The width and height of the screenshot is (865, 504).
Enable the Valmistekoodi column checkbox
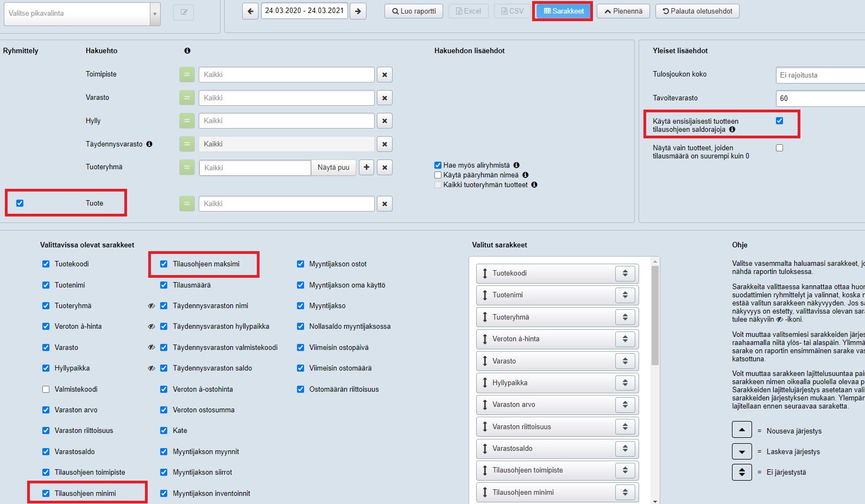(x=46, y=390)
